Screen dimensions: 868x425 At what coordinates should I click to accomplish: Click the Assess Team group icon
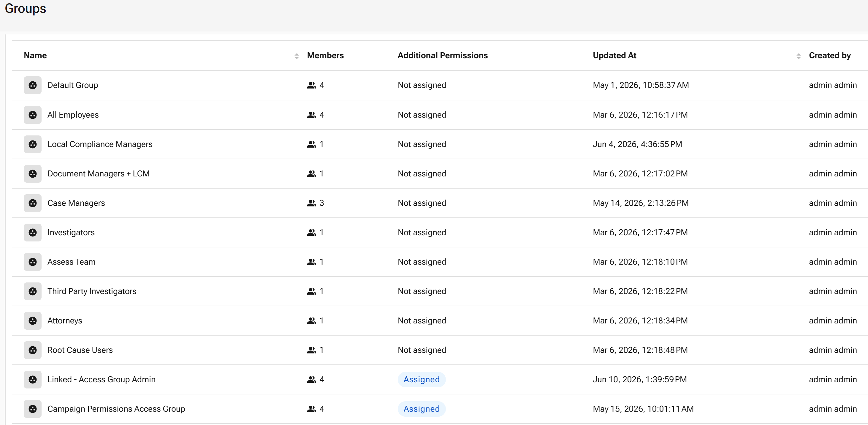tap(33, 262)
